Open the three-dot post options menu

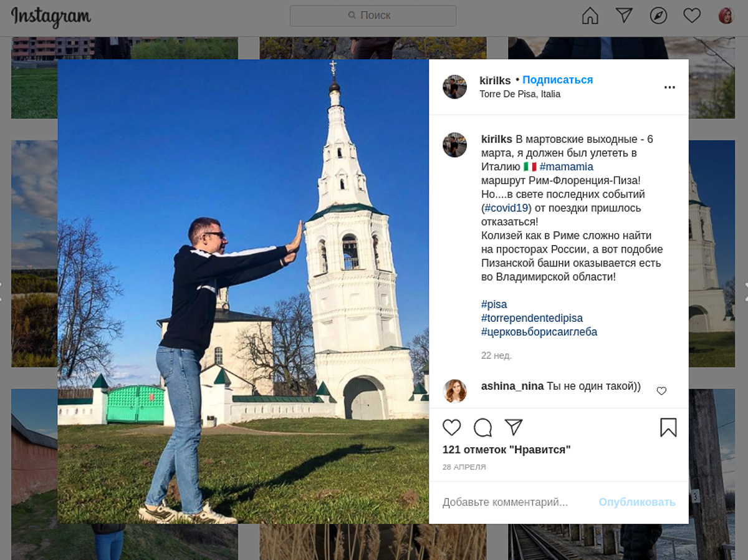click(x=669, y=87)
